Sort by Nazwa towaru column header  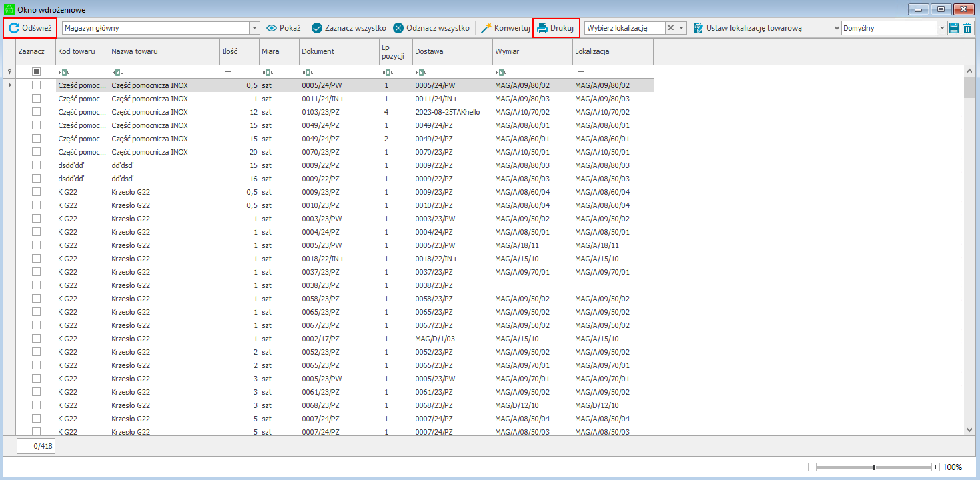point(165,51)
